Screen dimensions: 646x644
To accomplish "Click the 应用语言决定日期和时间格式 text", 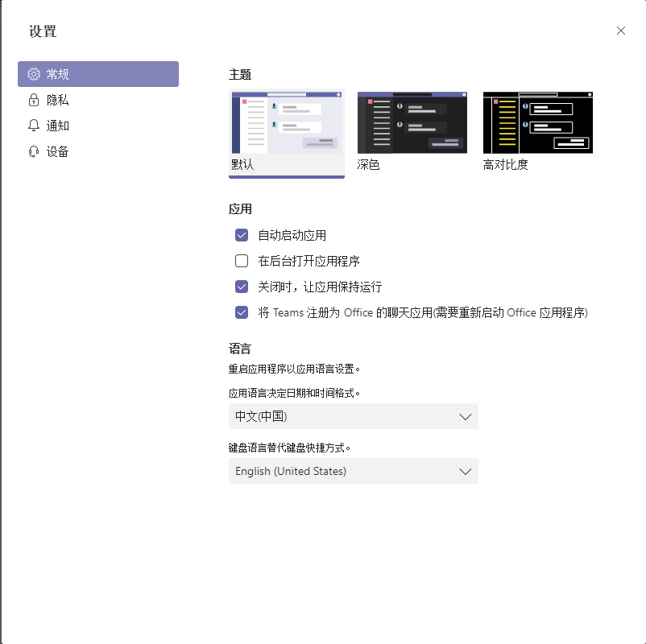I will pos(294,393).
